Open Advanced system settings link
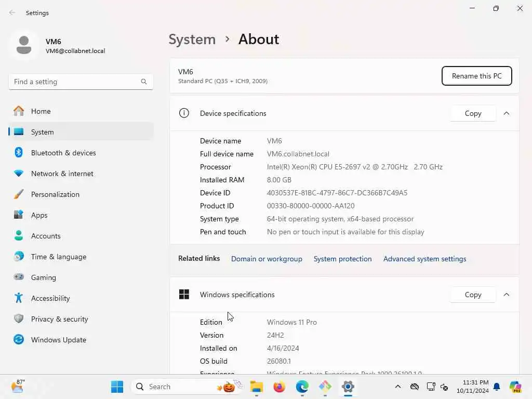The image size is (532, 399). (x=425, y=259)
